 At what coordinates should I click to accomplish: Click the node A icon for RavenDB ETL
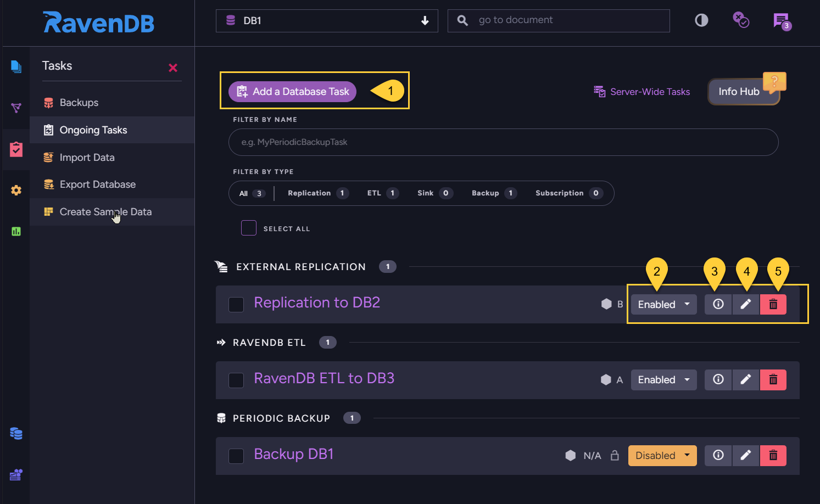pos(606,379)
